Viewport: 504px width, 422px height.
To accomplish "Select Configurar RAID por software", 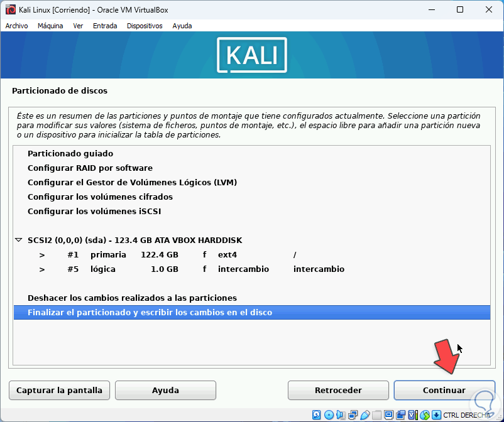I will coord(252,168).
